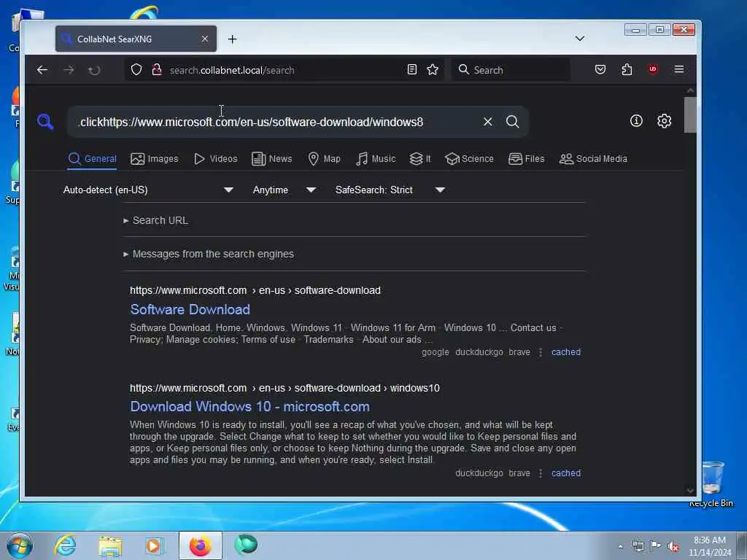747x560 pixels.
Task: Open the shield tracking protection icon
Action: pos(136,70)
